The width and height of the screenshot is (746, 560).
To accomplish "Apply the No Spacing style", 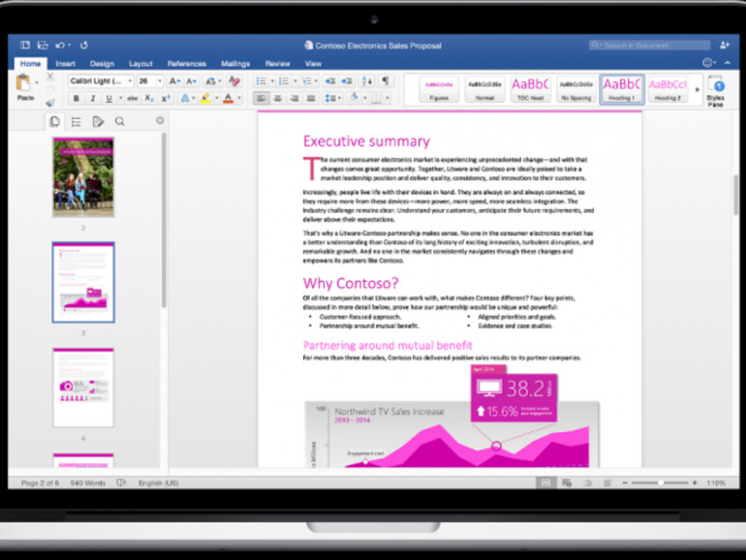I will [x=575, y=89].
